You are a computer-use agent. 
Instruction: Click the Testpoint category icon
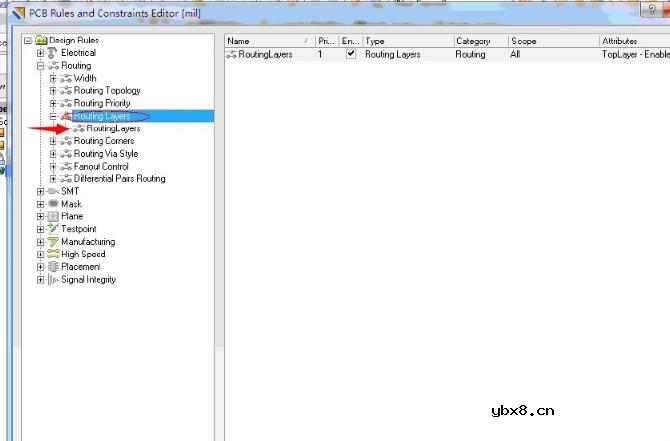coord(53,229)
